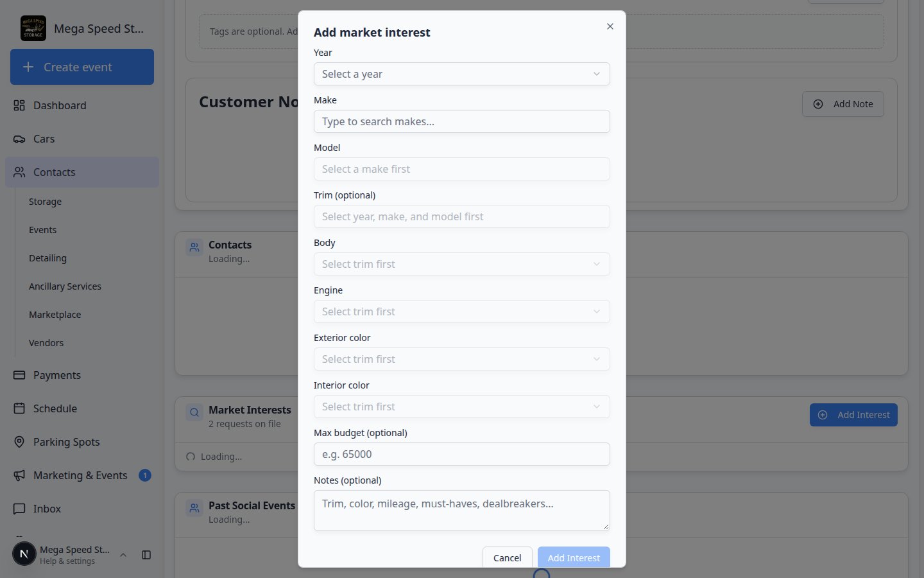The image size is (924, 578).
Task: Click the Add Note button
Action: point(843,104)
